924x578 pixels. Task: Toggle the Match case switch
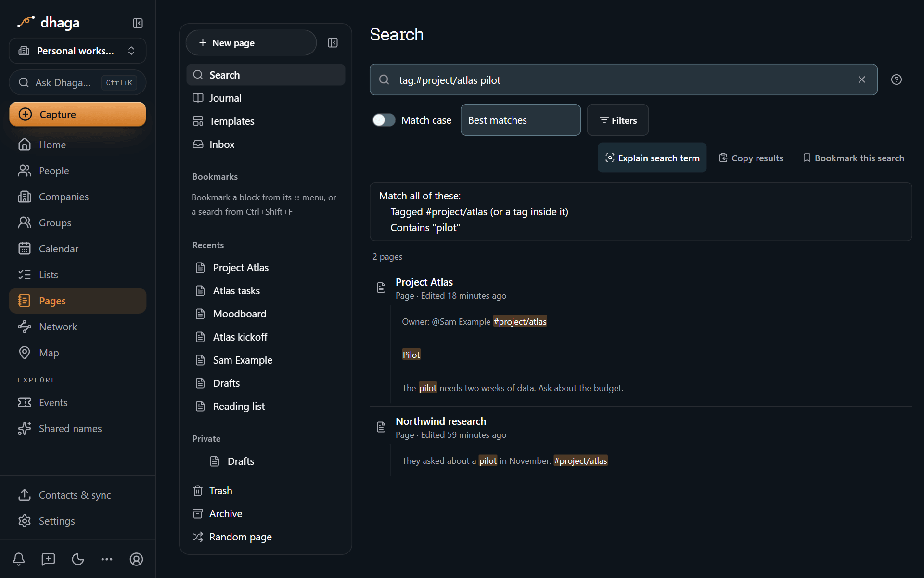pyautogui.click(x=384, y=120)
